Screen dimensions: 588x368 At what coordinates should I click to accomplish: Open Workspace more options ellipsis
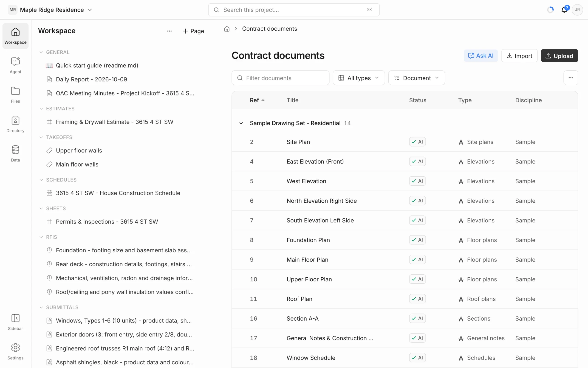169,31
